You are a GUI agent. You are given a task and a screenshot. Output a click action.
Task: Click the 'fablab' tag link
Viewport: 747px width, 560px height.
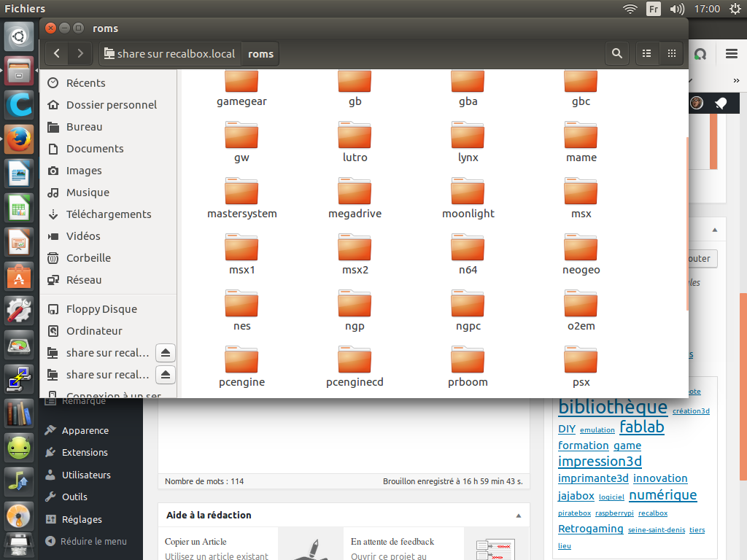pos(642,427)
